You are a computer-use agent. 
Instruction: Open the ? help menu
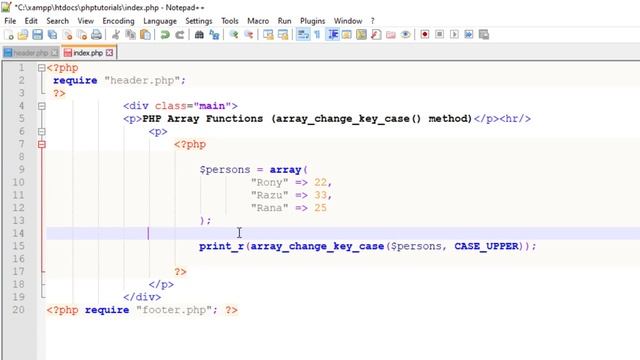pos(373,21)
